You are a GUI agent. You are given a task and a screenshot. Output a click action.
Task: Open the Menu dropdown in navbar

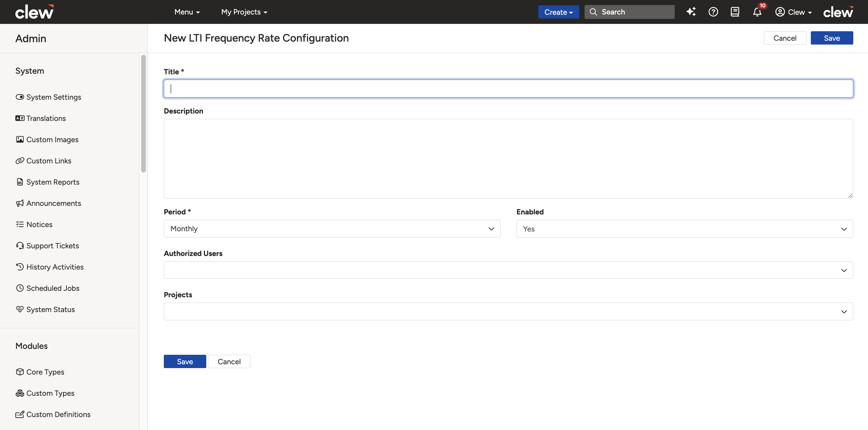(187, 12)
